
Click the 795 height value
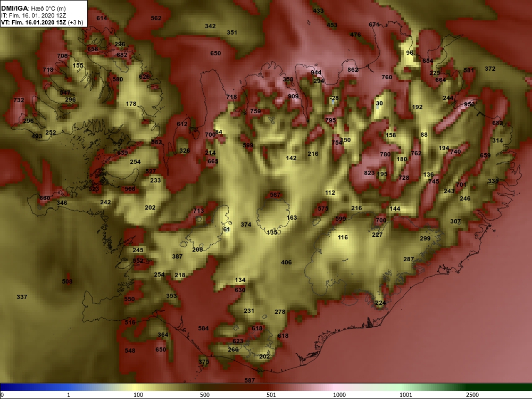(x=330, y=120)
